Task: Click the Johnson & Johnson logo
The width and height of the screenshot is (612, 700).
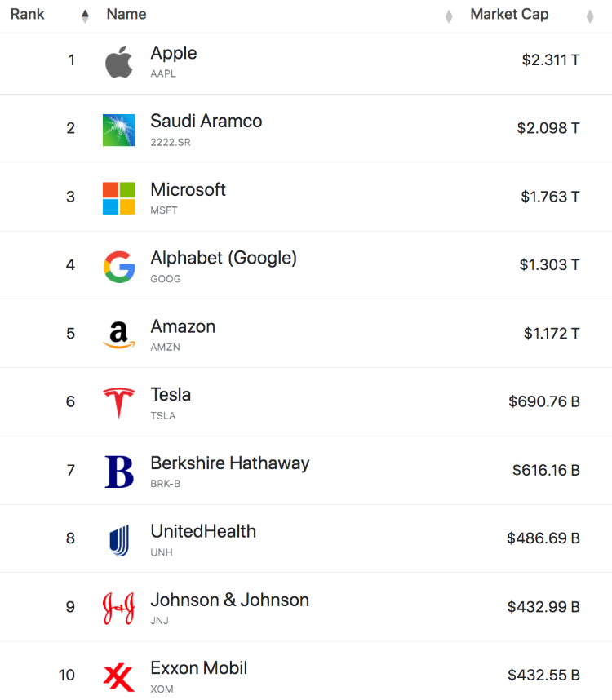Action: (x=119, y=609)
